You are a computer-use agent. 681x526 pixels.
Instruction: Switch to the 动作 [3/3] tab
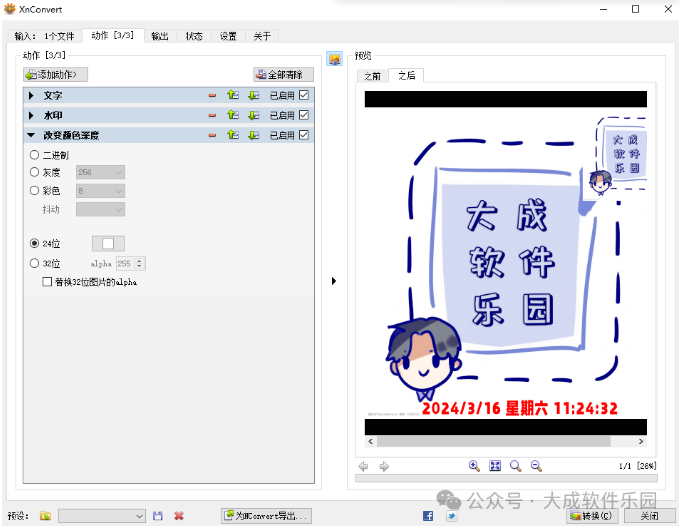112,35
